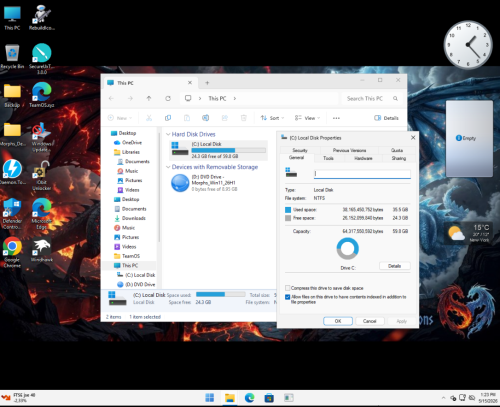Click the navigation pane scrollbar
Viewport: 500px width, 407px height.
[x=159, y=187]
